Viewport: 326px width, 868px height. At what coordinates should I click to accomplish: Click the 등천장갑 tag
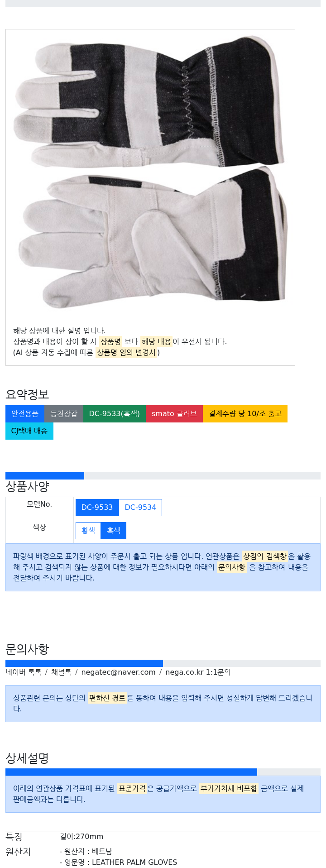click(x=64, y=413)
